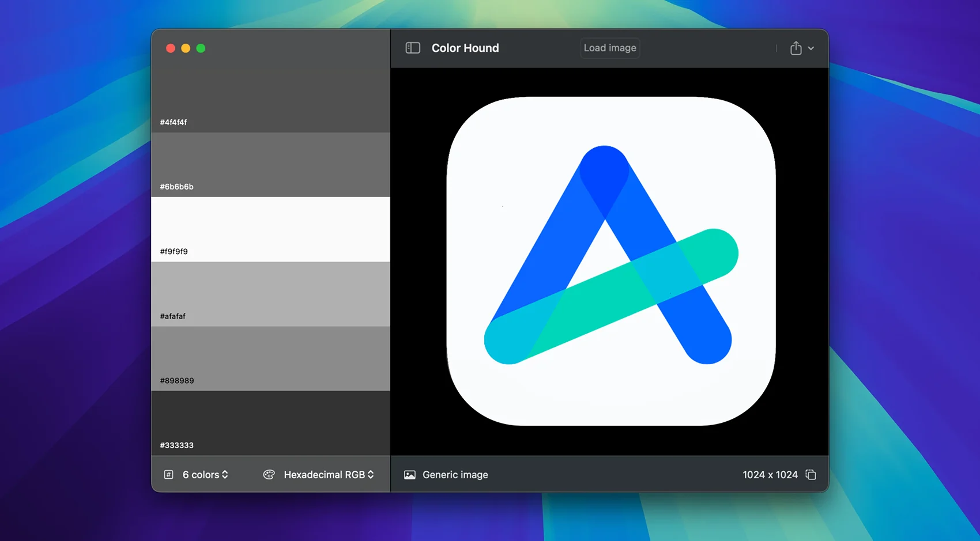Image resolution: width=980 pixels, height=541 pixels.
Task: Click the green full-screen window button
Action: tap(201, 48)
